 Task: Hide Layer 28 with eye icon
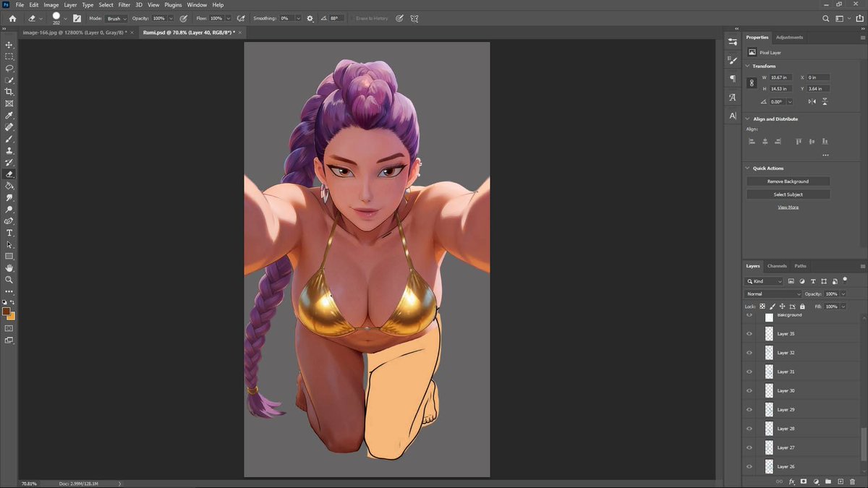click(749, 429)
